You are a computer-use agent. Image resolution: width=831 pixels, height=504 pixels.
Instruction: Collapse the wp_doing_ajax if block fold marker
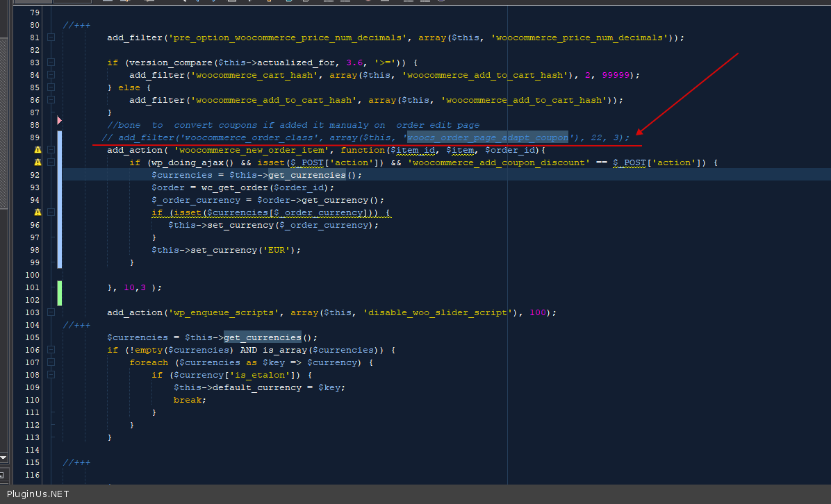pyautogui.click(x=51, y=162)
